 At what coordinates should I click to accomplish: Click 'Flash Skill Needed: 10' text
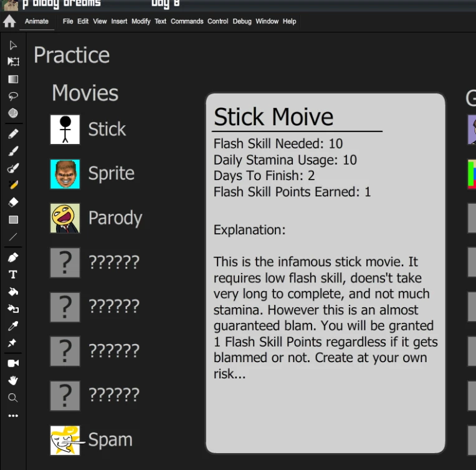coord(278,144)
